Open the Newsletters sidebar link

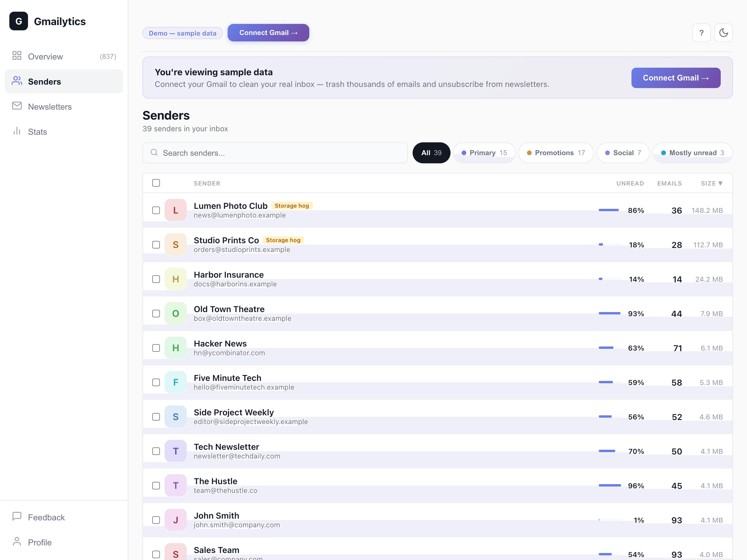pyautogui.click(x=64, y=107)
